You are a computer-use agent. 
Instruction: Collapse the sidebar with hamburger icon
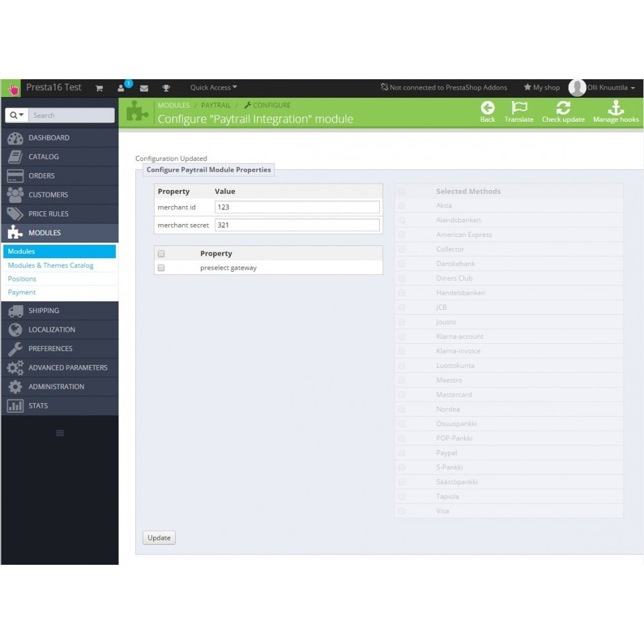point(59,433)
